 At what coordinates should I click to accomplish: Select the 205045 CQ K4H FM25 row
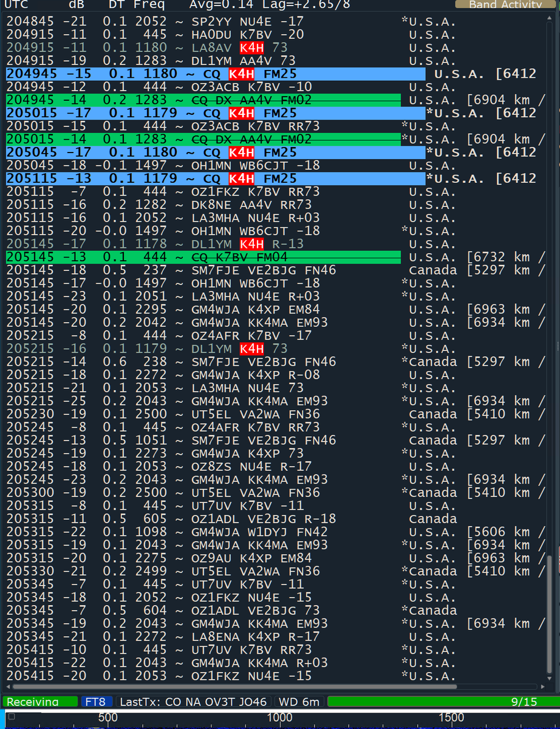[216, 152]
